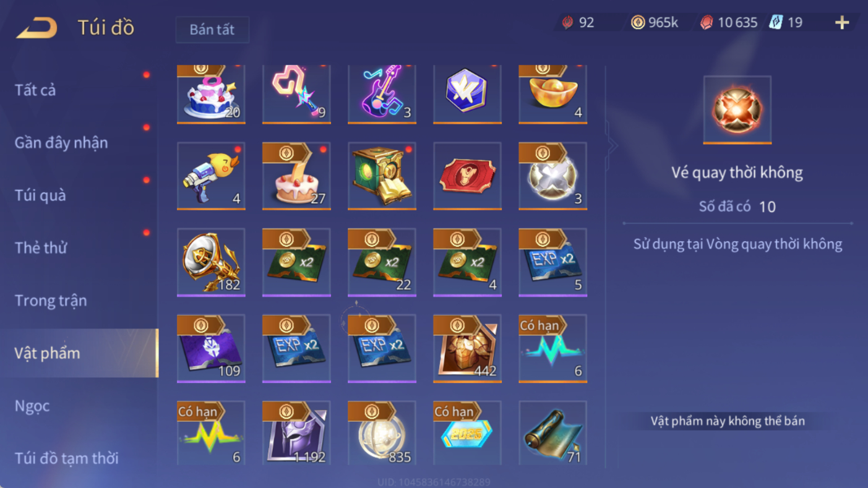Select the duck water gun item
Screen dimensions: 868x488
[x=211, y=176]
